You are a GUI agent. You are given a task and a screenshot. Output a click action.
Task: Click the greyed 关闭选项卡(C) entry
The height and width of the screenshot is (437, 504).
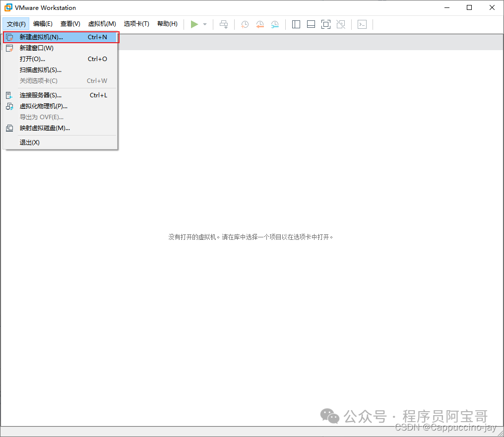61,81
